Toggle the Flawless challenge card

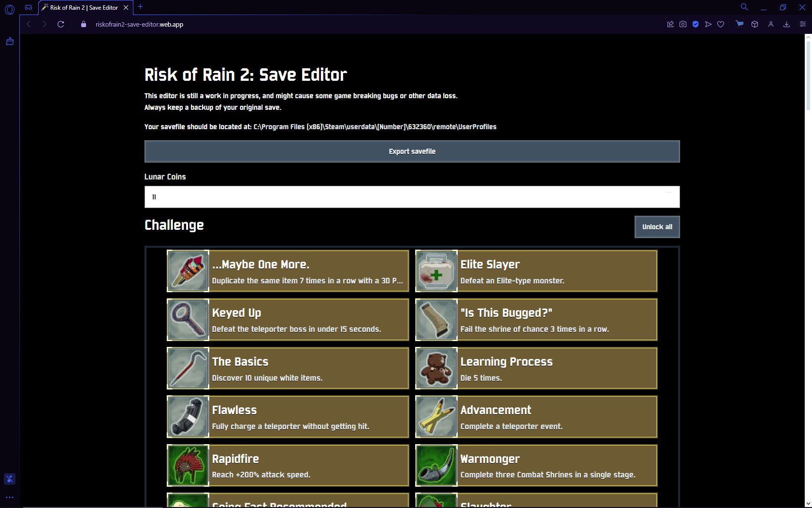pos(288,417)
